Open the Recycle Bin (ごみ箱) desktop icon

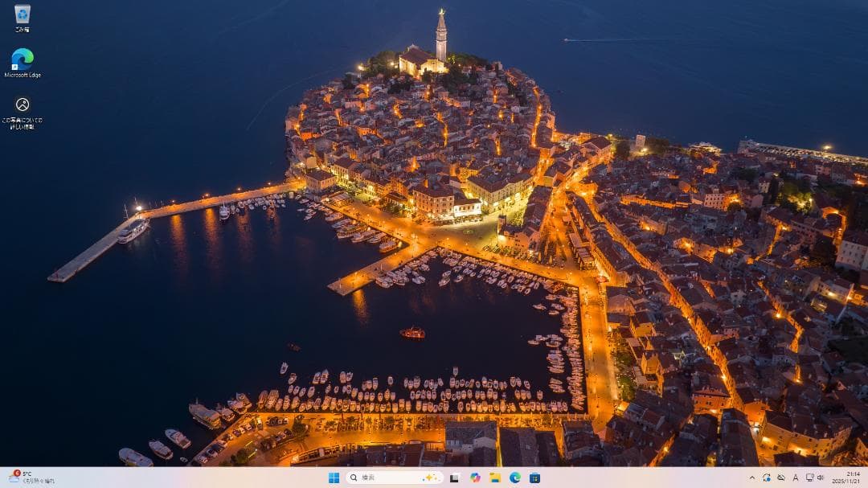pos(23,15)
